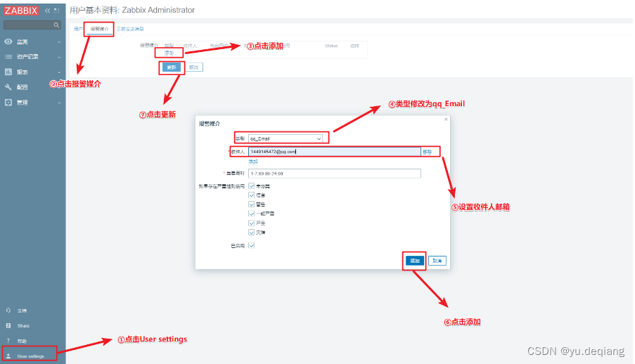Toggle the 警告 severity checkbox
Viewport: 635px width, 364px height.
click(x=252, y=204)
